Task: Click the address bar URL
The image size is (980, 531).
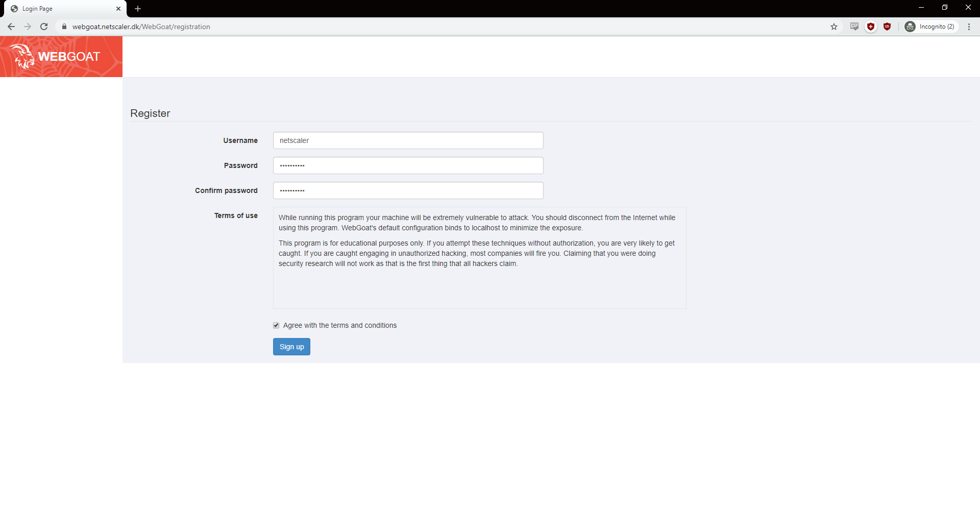Action: [141, 27]
